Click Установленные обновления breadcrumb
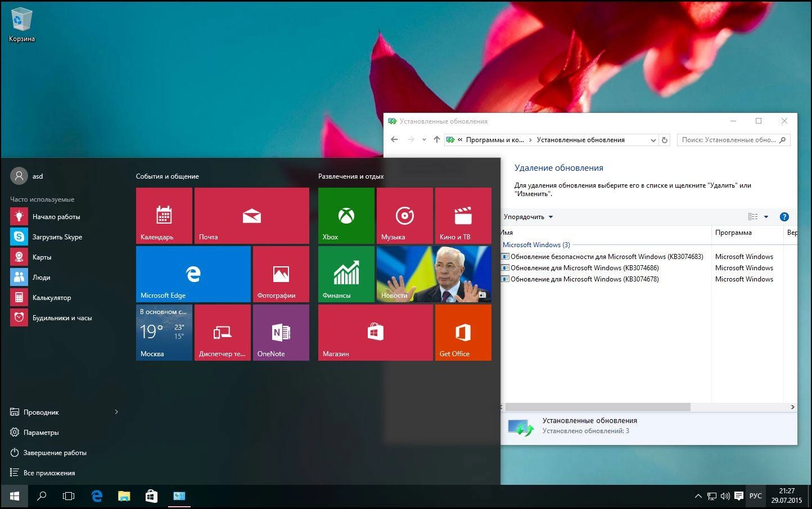Viewport: 812px width, 509px height. 580,140
